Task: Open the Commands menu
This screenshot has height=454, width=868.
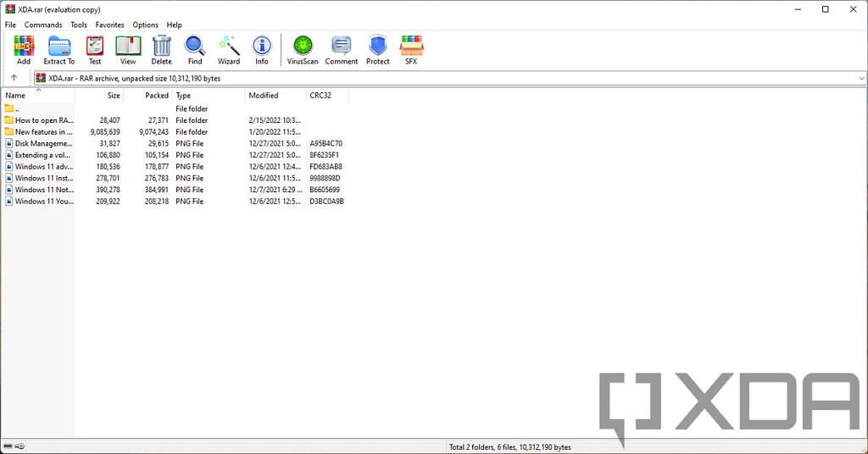Action: [x=43, y=25]
